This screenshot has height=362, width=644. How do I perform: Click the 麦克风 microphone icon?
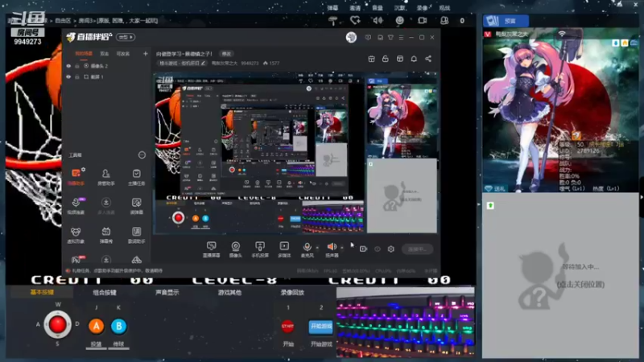coord(307,247)
